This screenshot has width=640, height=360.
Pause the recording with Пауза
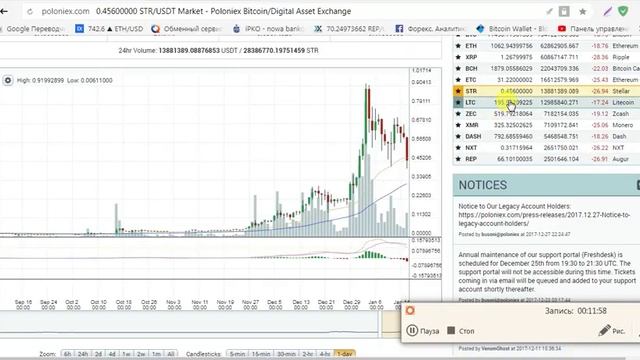tap(423, 331)
